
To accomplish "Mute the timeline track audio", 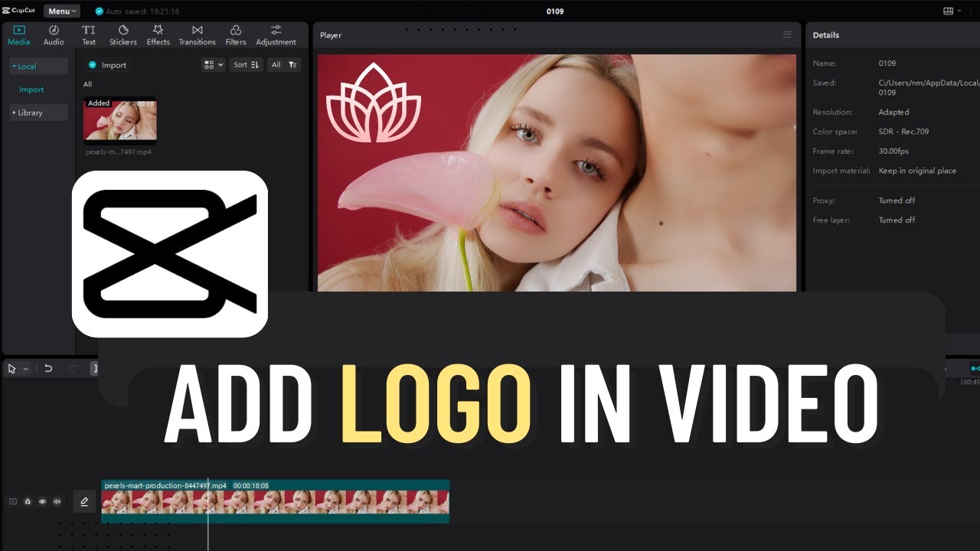I will coord(57,501).
